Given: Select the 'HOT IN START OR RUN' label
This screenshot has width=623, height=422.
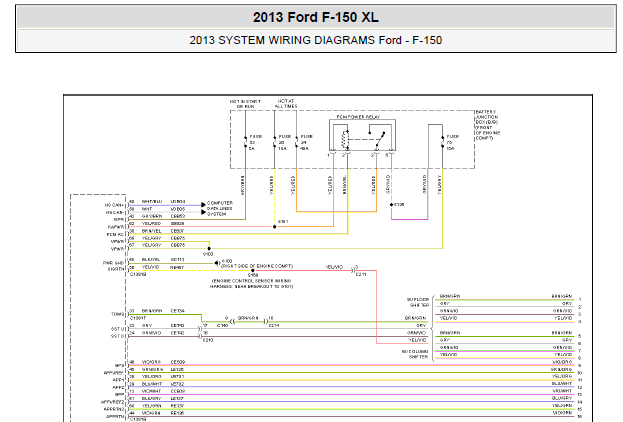Looking at the screenshot, I should click(x=245, y=104).
